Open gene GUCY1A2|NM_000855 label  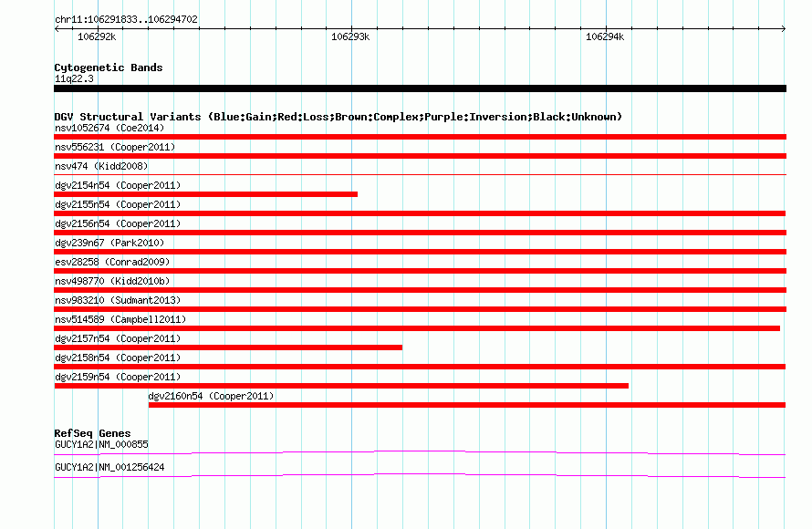pyautogui.click(x=101, y=444)
